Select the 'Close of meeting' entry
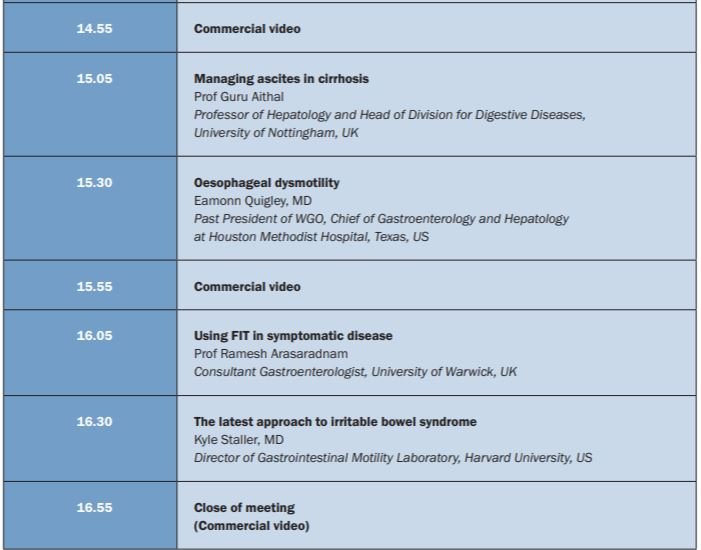 coord(244,508)
